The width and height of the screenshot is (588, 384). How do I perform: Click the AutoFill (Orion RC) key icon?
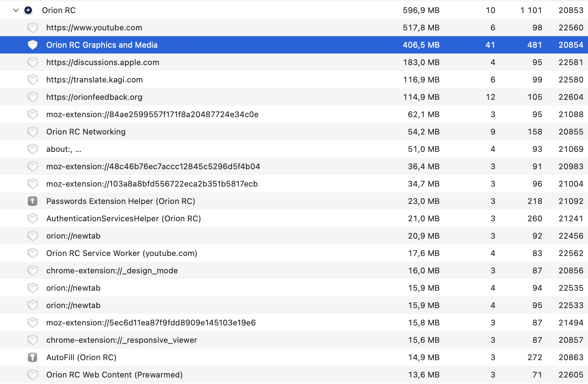tap(33, 357)
